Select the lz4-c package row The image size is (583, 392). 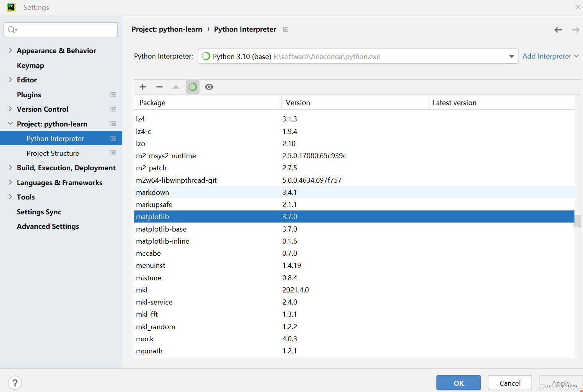[x=354, y=131]
